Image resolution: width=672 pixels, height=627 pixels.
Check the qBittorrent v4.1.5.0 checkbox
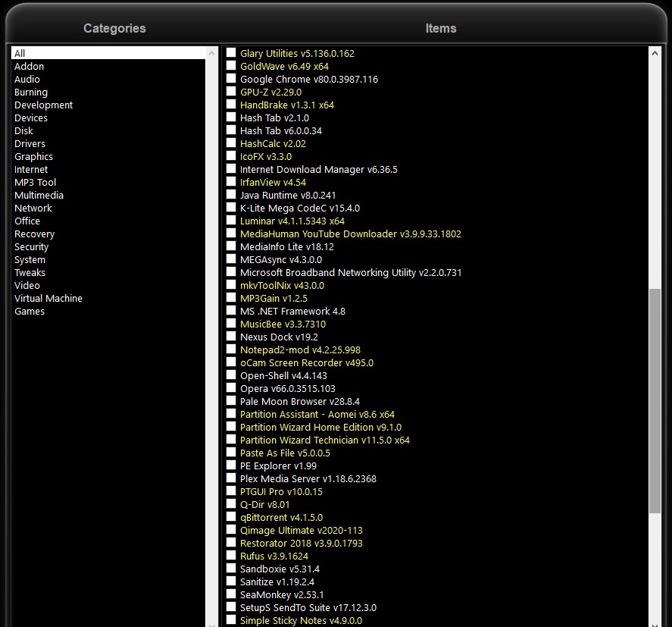coord(231,517)
